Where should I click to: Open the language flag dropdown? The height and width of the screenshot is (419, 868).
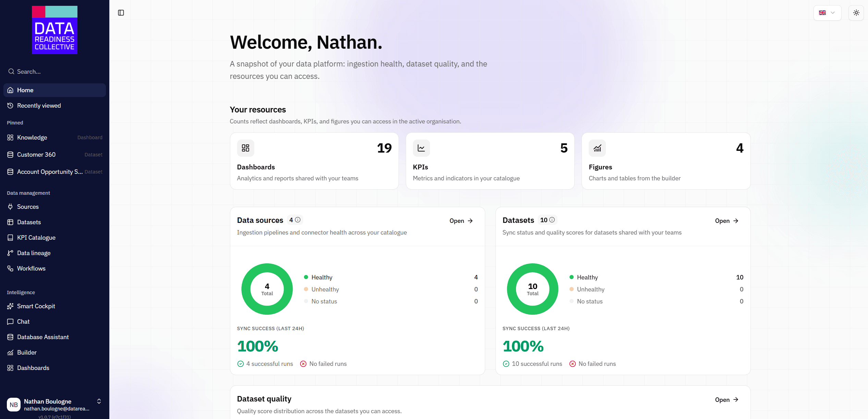coord(827,13)
